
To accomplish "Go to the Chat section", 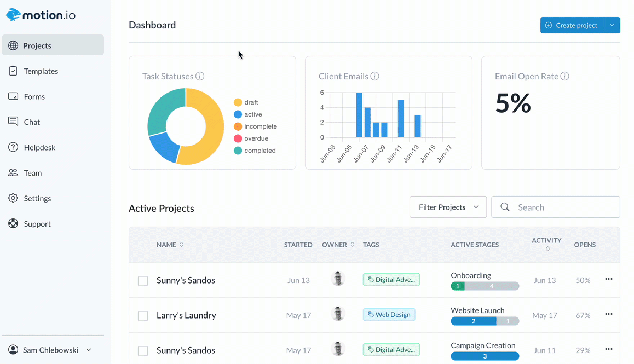I will coord(32,122).
